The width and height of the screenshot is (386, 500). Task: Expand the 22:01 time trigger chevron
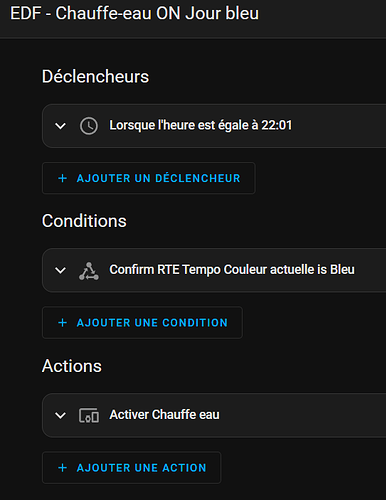point(60,126)
